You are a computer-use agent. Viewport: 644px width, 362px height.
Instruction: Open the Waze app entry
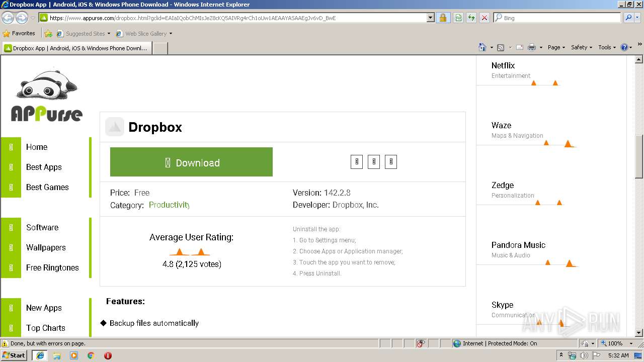point(501,125)
